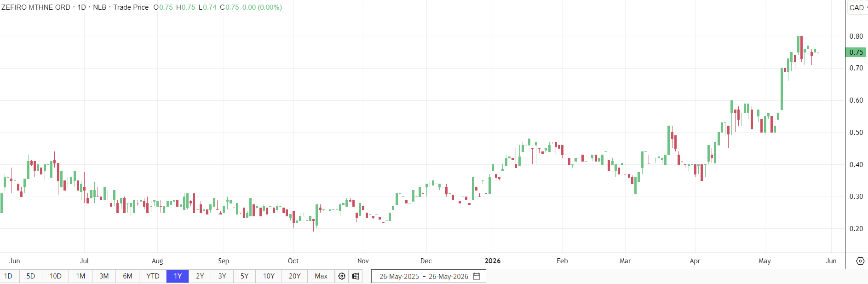
Task: Click the 2026 year label on time axis
Action: [x=493, y=261]
